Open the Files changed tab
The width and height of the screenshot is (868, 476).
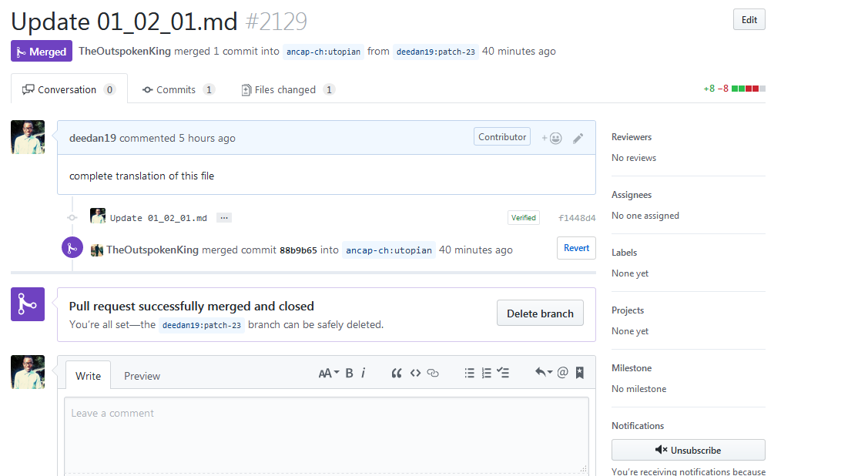(x=288, y=89)
